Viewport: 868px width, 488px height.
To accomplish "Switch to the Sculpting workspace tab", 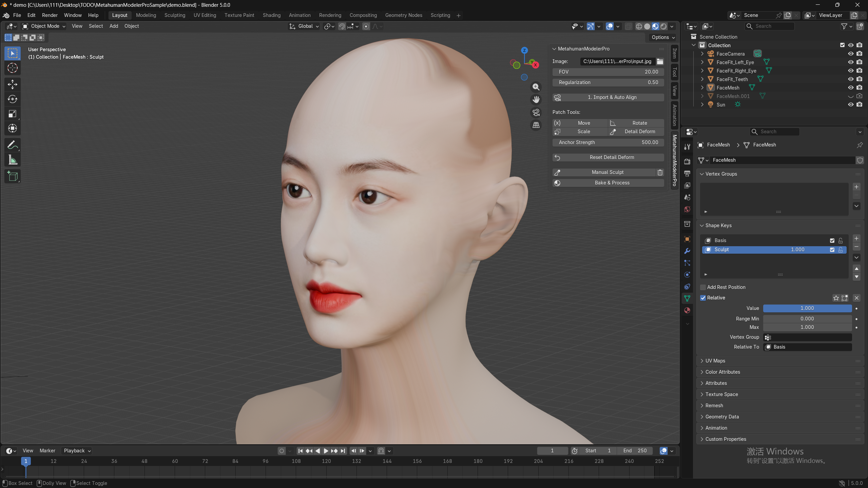I will (175, 15).
